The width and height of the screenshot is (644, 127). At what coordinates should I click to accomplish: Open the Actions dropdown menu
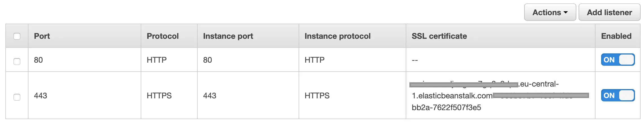point(550,12)
